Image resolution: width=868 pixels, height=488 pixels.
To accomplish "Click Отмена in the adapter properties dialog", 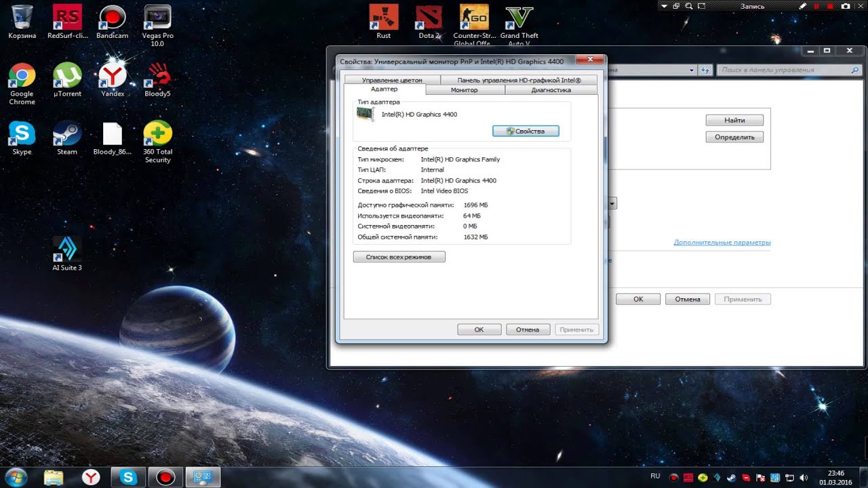I will pyautogui.click(x=527, y=329).
